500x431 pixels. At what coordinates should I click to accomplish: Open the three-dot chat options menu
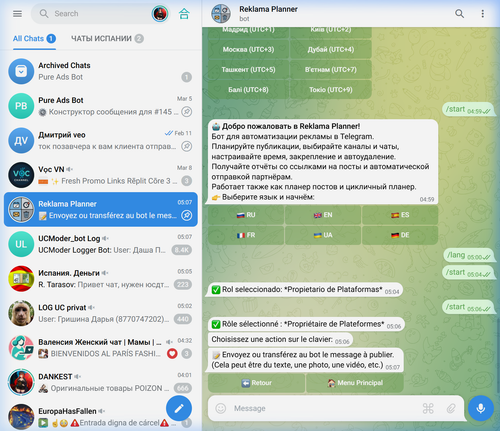tap(482, 14)
